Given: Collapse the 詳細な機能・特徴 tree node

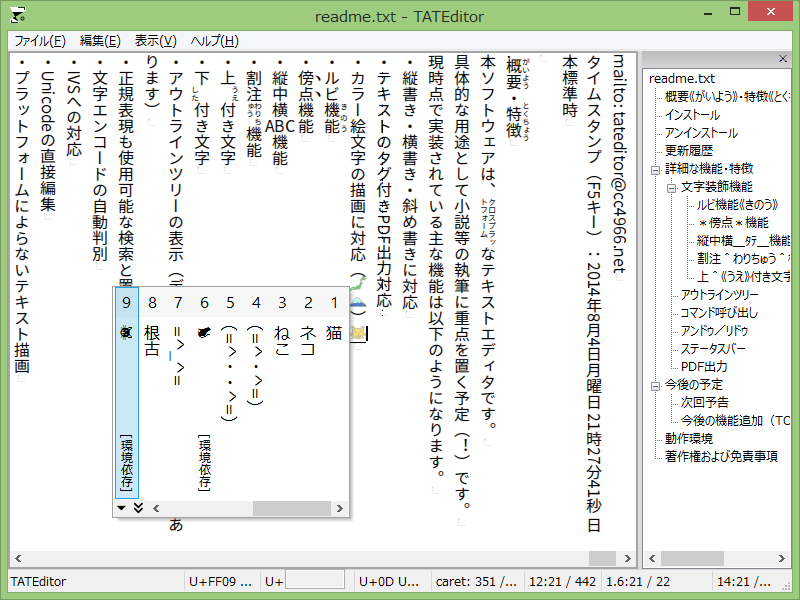Looking at the screenshot, I should [x=656, y=170].
